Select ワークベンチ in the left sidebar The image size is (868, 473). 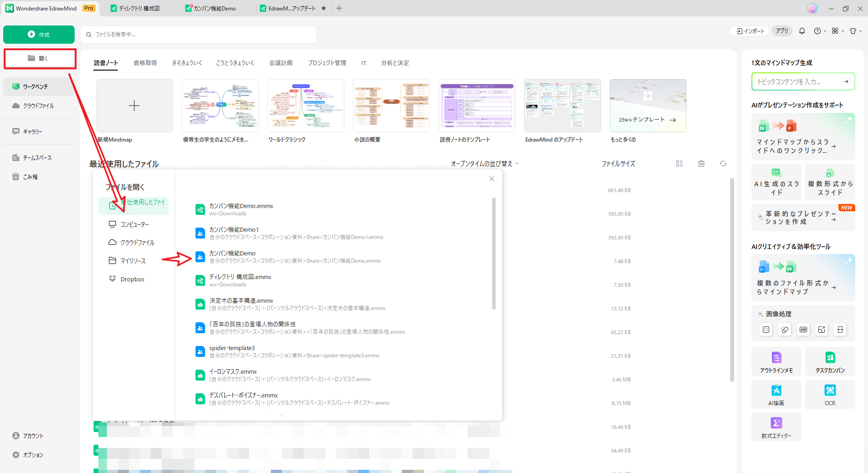(40, 86)
